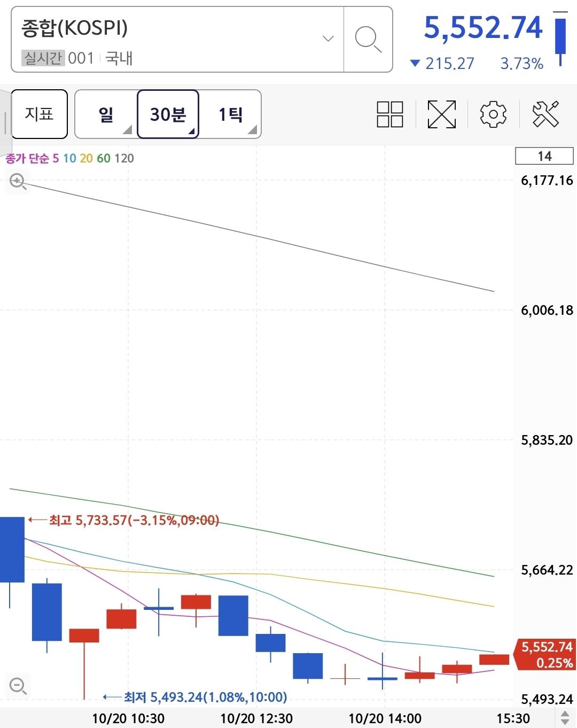577x728 pixels.
Task: Select the 1틱 tick tab
Action: (230, 114)
